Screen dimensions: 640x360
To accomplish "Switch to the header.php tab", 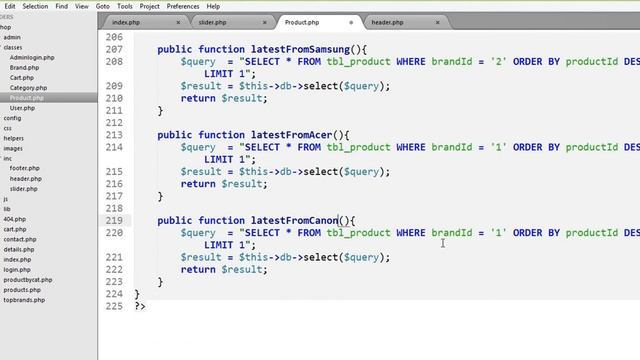I will tap(387, 22).
